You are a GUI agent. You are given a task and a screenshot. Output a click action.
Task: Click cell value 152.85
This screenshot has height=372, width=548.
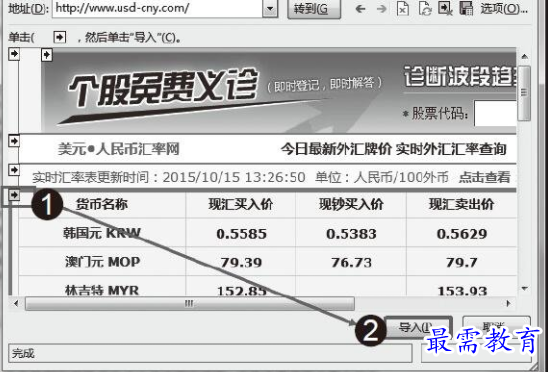pyautogui.click(x=242, y=291)
